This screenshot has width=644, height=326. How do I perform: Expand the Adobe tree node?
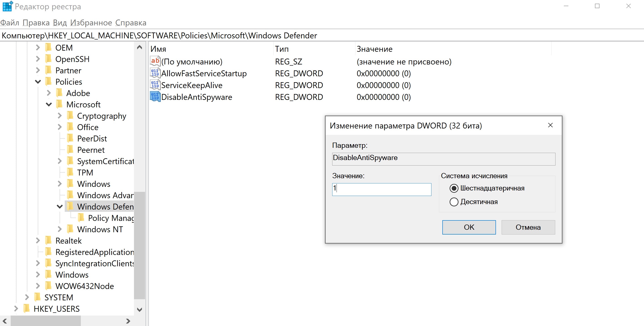(49, 93)
